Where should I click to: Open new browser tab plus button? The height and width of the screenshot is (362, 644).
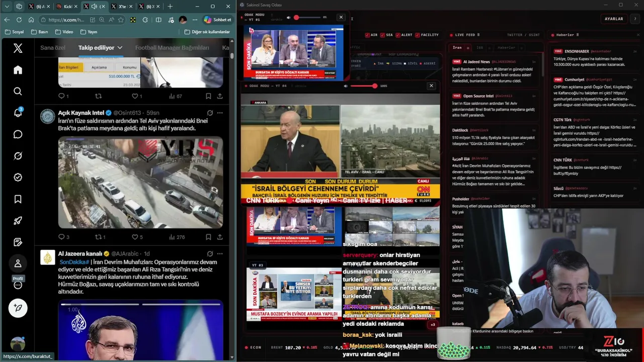pyautogui.click(x=170, y=7)
